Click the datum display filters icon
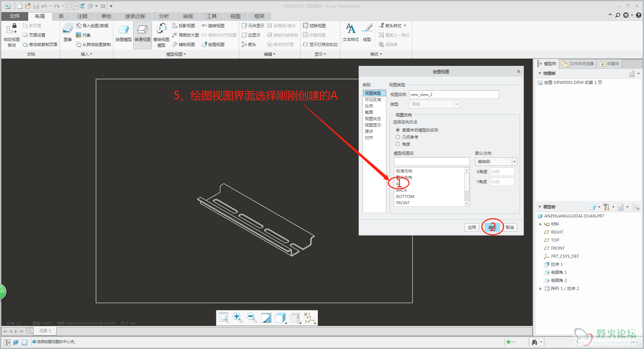Image resolution: width=644 pixels, height=349 pixels. tap(310, 318)
